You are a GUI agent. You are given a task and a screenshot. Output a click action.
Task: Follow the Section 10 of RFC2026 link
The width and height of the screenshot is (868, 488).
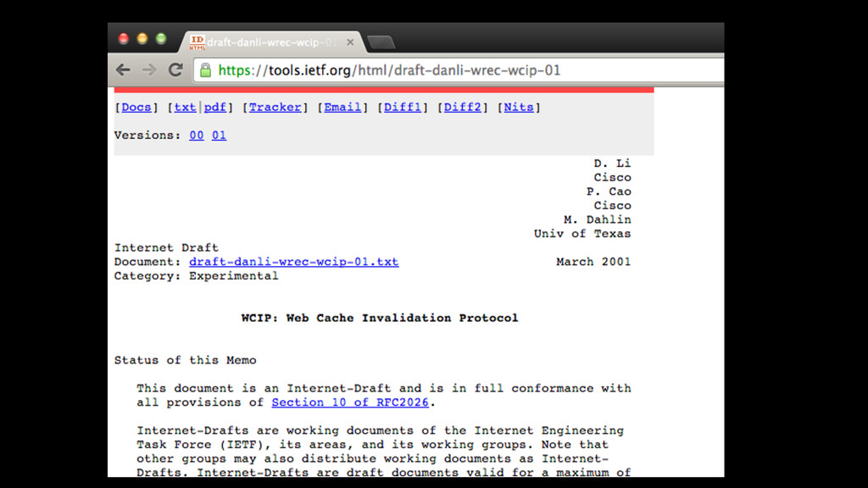[x=350, y=402]
